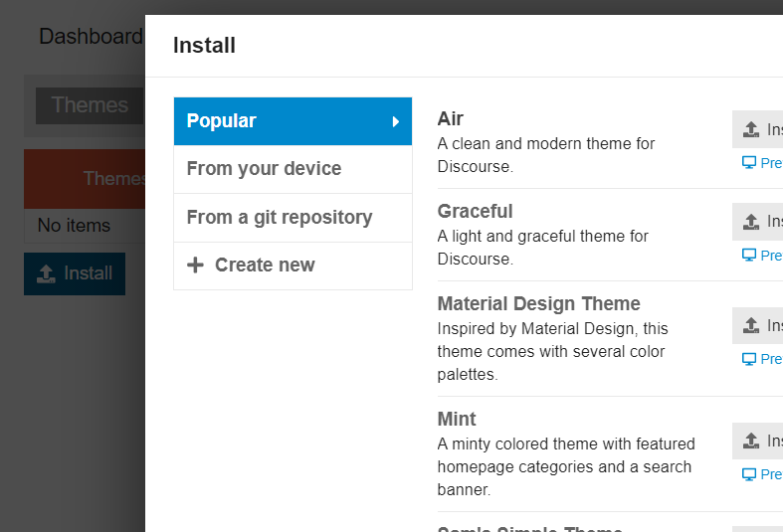Install the Air theme
Viewport: 783px width, 532px height.
point(757,129)
